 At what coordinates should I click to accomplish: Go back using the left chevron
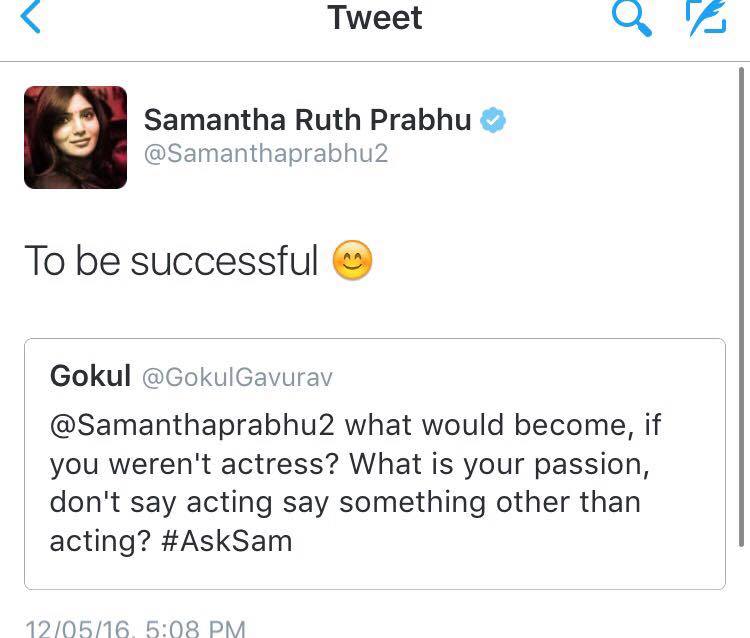(x=32, y=18)
